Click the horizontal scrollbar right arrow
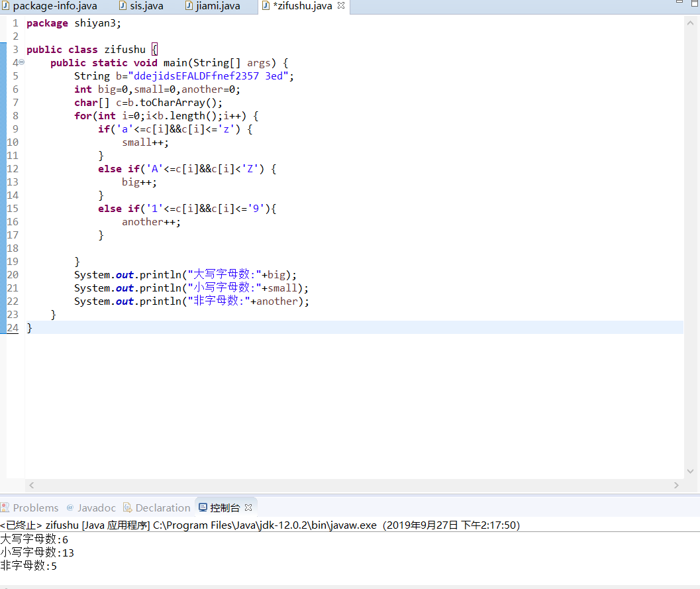 (x=676, y=485)
